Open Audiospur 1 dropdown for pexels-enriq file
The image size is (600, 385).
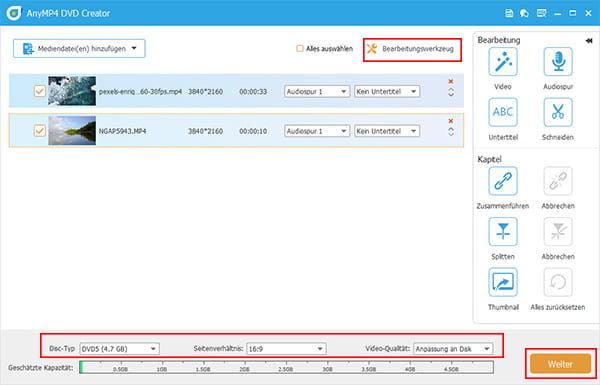(x=317, y=91)
